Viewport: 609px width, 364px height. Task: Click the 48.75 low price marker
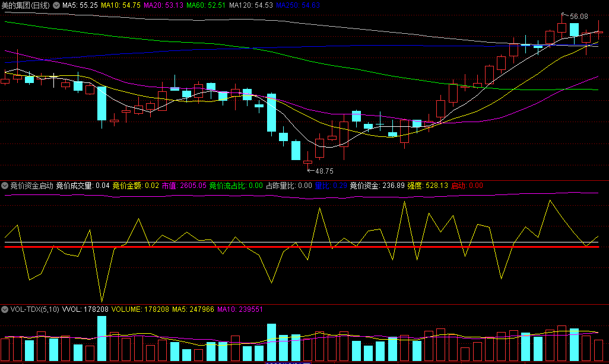324,171
